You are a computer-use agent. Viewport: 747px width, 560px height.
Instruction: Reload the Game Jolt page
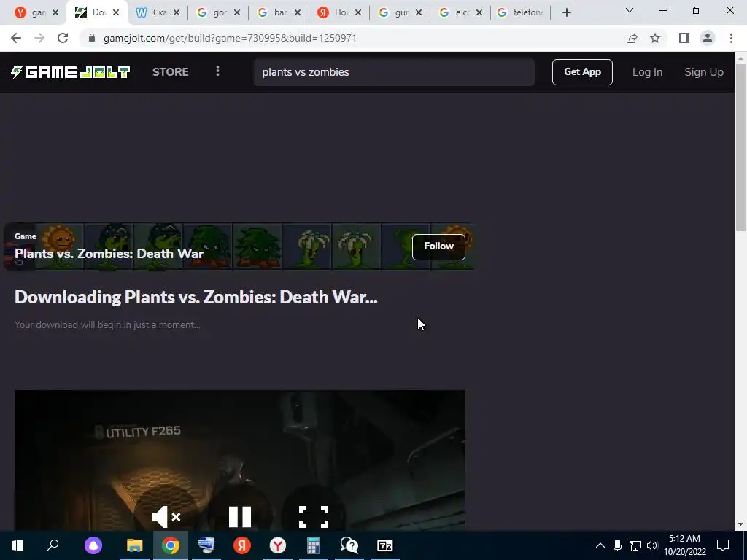tap(63, 38)
